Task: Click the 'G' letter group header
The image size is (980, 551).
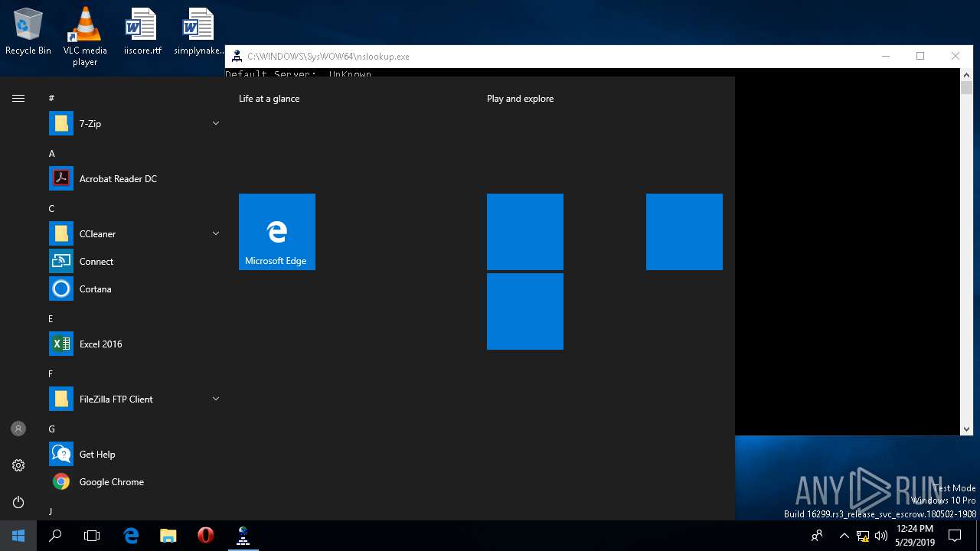Action: point(52,429)
